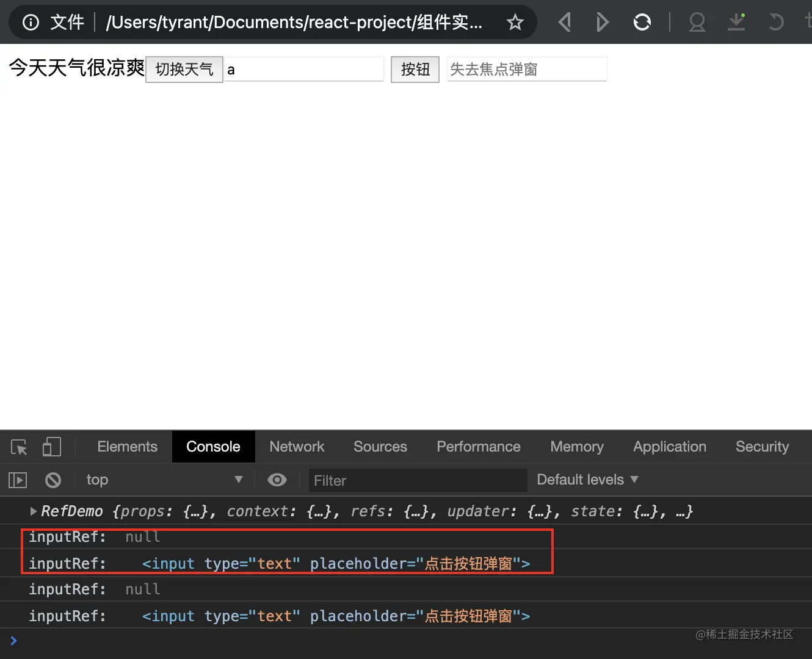
Task: Reload the current page
Action: coord(642,23)
